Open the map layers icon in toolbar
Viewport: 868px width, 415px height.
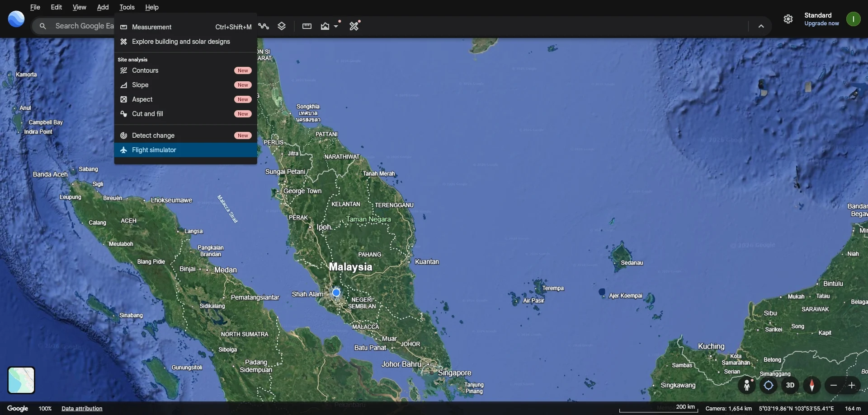282,26
